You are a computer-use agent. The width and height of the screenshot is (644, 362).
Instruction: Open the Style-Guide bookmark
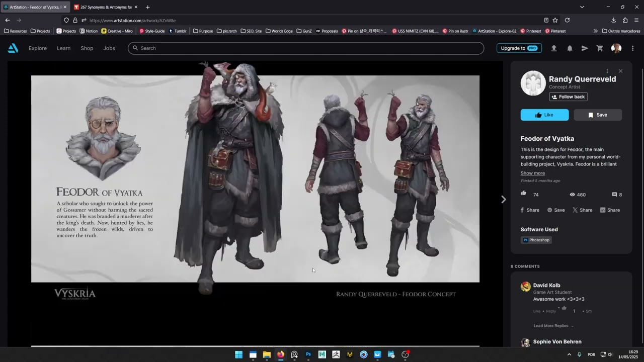coord(152,31)
